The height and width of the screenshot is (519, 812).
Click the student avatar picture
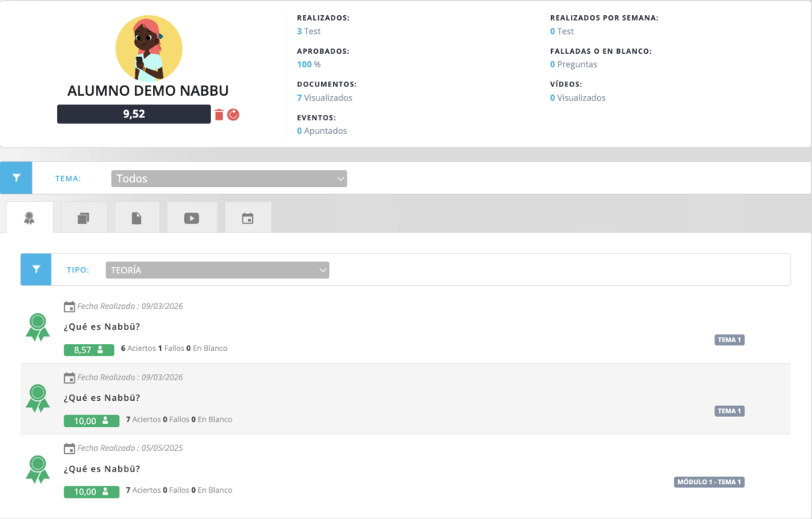click(148, 48)
